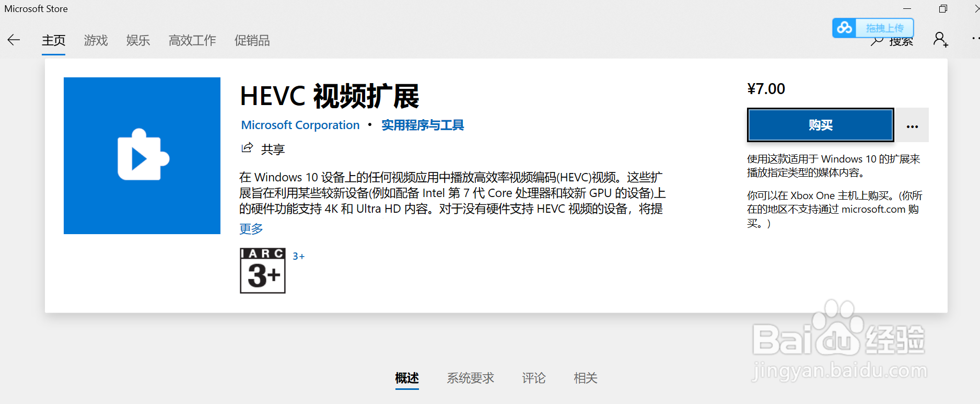Open the 促销品 tab

click(252, 40)
